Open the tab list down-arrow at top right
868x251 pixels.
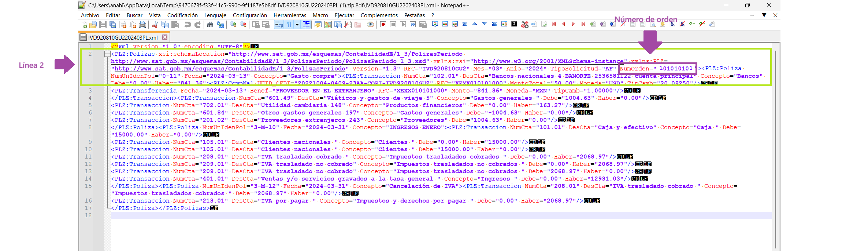(x=764, y=15)
